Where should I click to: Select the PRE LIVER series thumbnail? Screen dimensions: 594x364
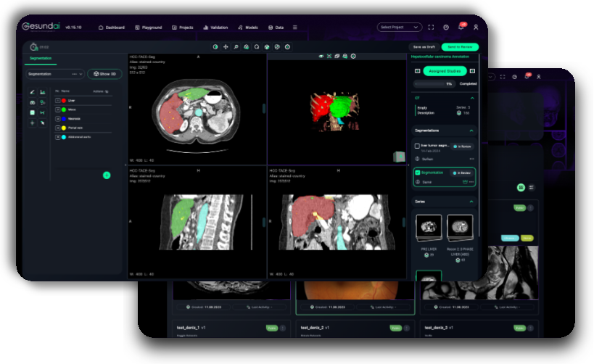(429, 228)
